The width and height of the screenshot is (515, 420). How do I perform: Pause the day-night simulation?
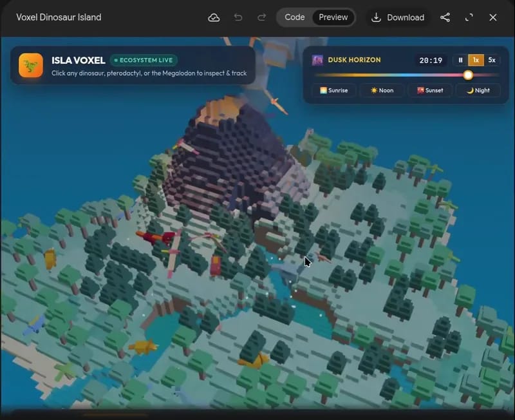(x=460, y=60)
